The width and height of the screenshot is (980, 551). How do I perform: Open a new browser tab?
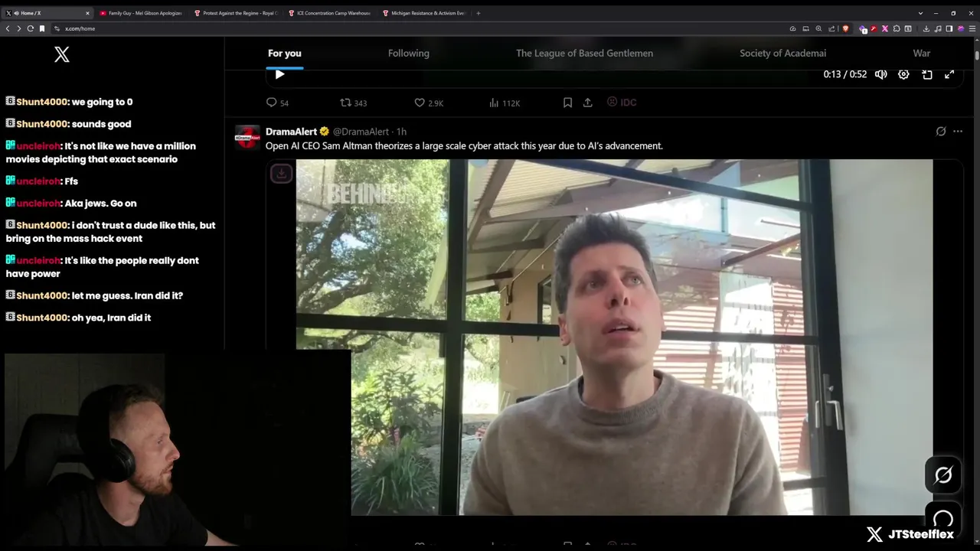click(479, 13)
